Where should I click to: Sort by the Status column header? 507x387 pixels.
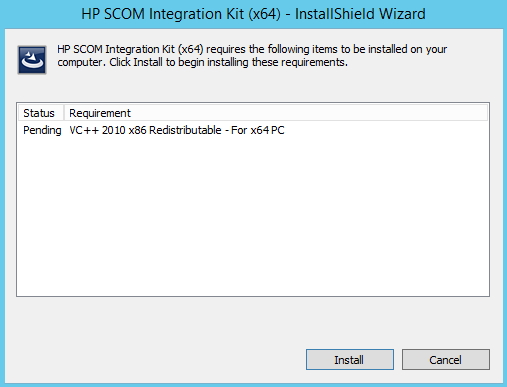[x=41, y=113]
